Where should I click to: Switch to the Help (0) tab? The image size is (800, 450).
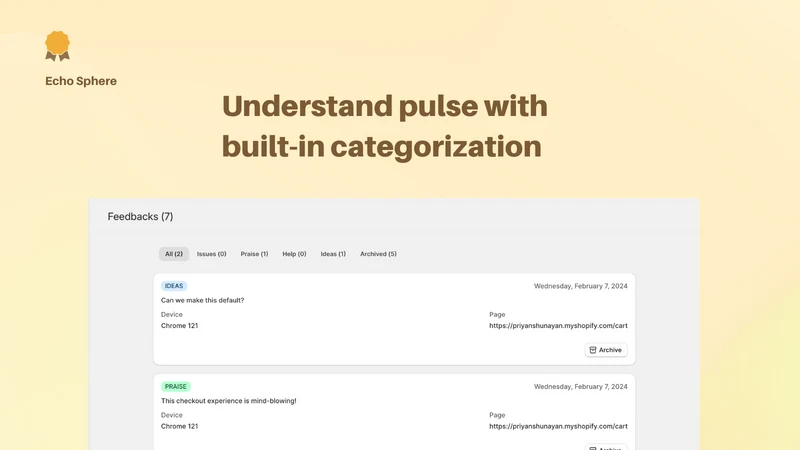click(294, 254)
